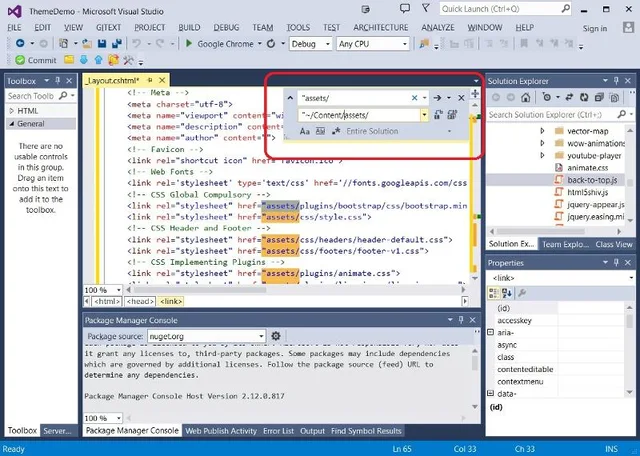Viewport: 640px width, 456px height.
Task: Open Git settings tools icon
Action: [x=128, y=60]
